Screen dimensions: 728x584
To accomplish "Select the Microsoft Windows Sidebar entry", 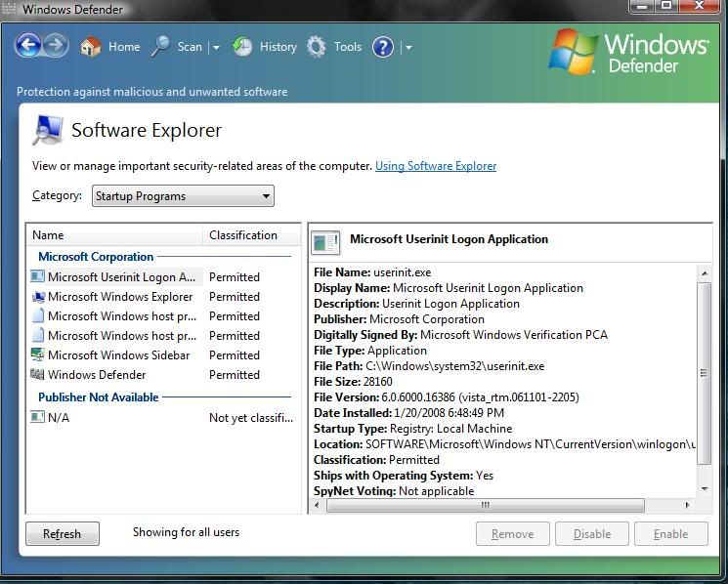I will 118,355.
